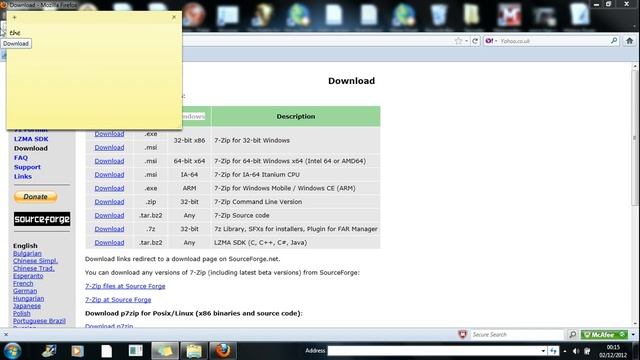Viewport: 640px width, 360px height.
Task: Open the Recycle Bin icon in top dock
Action: (x=439, y=15)
